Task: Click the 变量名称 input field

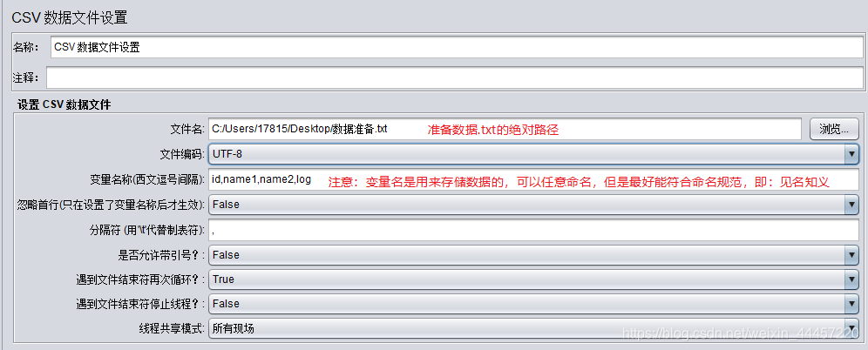Action: click(533, 179)
